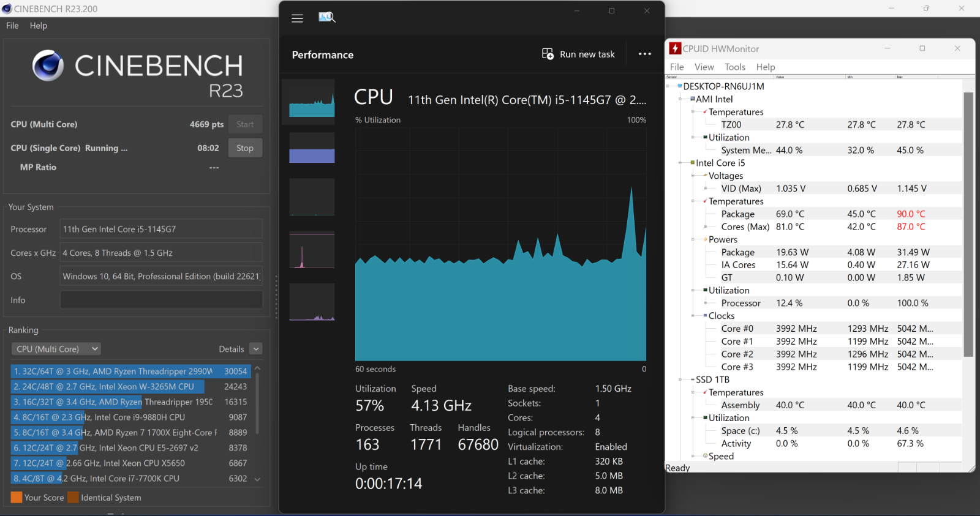Screen dimensions: 980x516
Task: Open Task Manager hamburger navigation menu
Action: tap(297, 18)
